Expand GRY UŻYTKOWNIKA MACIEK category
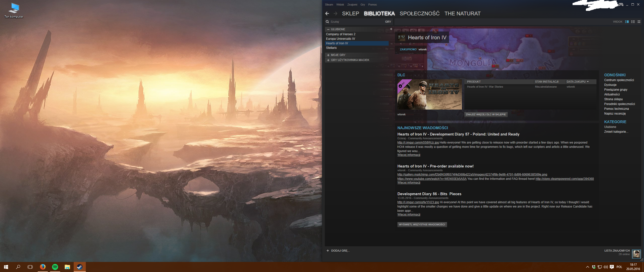 (328, 60)
